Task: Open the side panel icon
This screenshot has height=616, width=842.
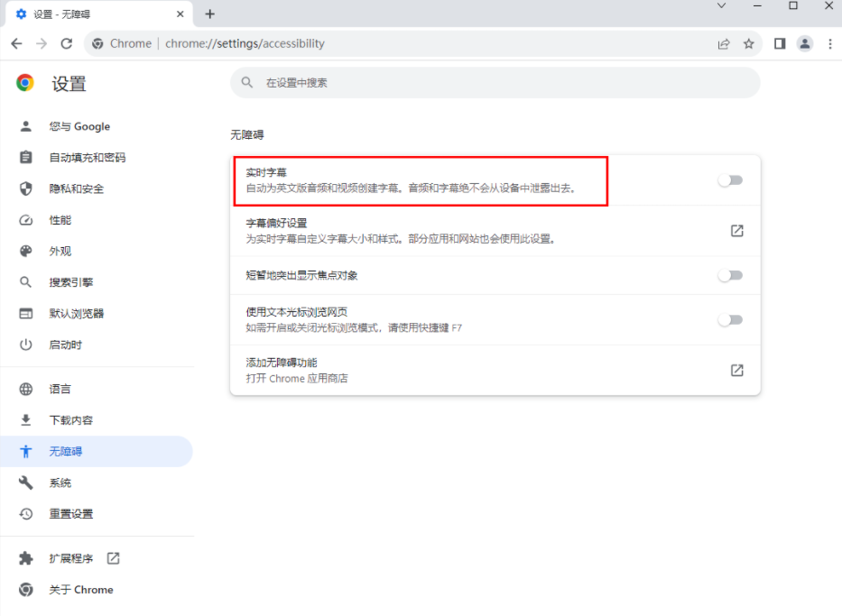Action: (780, 44)
